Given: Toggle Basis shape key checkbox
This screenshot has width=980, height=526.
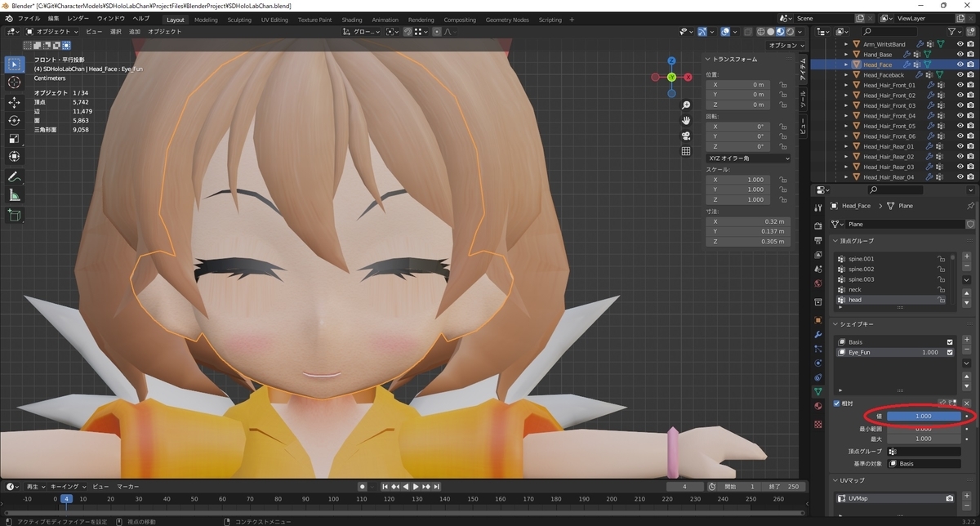Looking at the screenshot, I should [x=949, y=342].
